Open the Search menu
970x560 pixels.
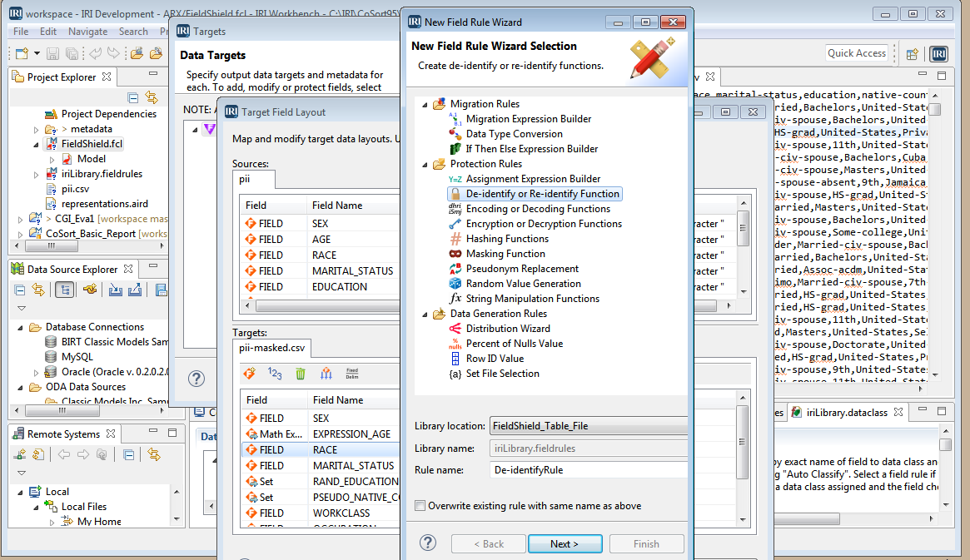coord(133,31)
